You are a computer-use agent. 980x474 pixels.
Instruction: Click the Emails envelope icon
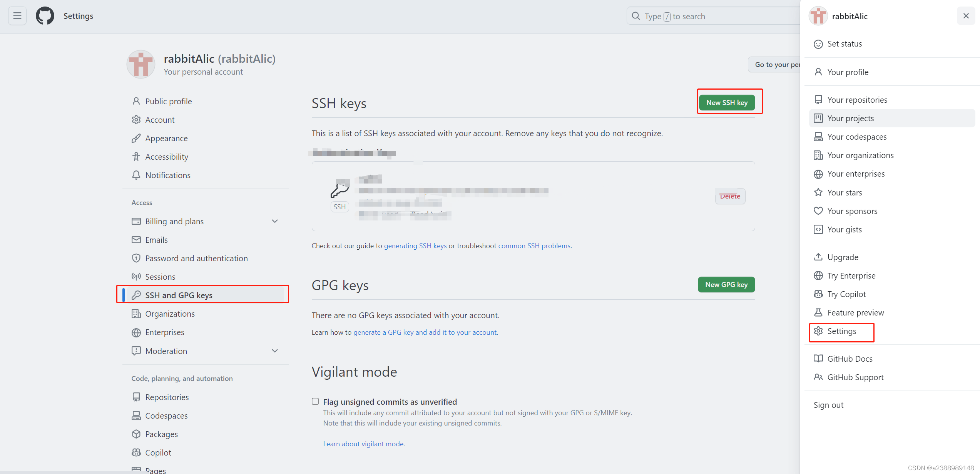[137, 239]
